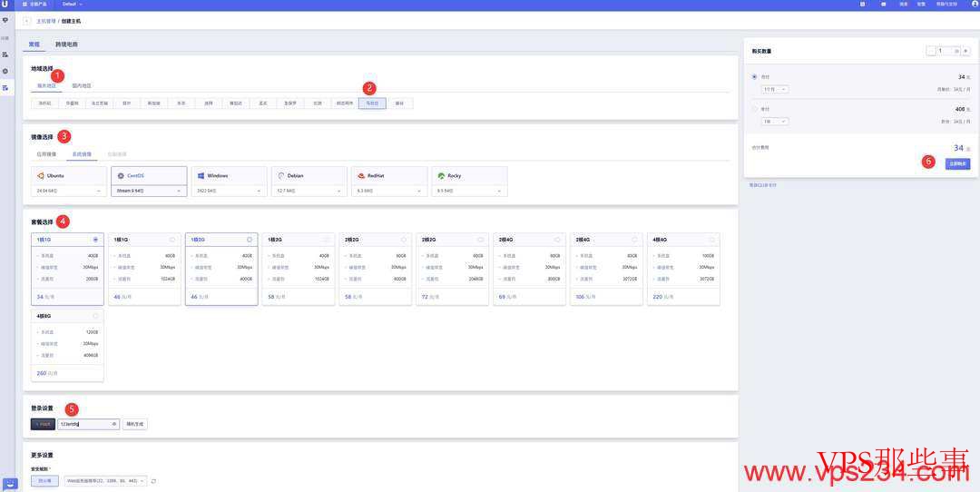
Task: Click the random password generate button
Action: (134, 424)
